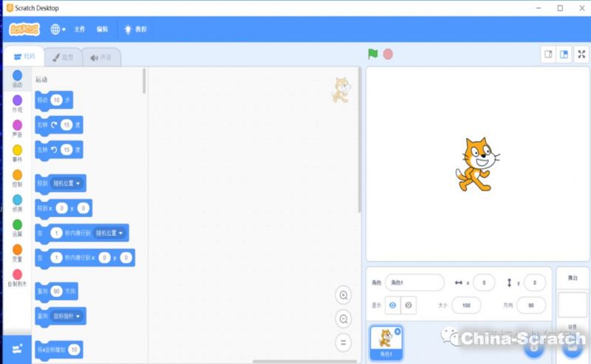Image resolution: width=591 pixels, height=364 pixels.
Task: Show the sprite with the eye button
Action: [393, 305]
